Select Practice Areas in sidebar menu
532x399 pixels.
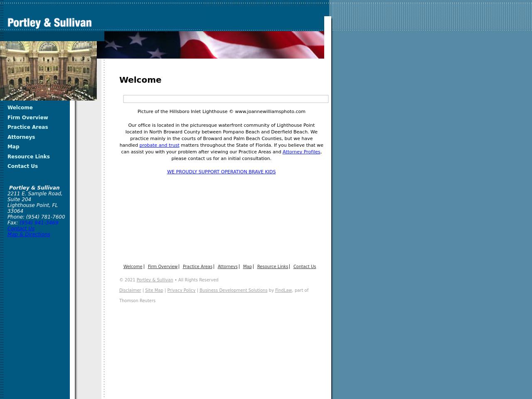point(28,127)
